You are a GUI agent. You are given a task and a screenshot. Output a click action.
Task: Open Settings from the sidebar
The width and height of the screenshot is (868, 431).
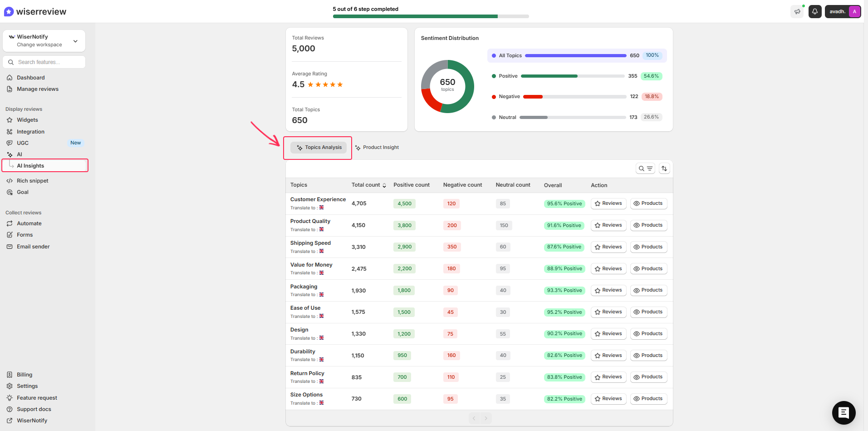pyautogui.click(x=27, y=386)
